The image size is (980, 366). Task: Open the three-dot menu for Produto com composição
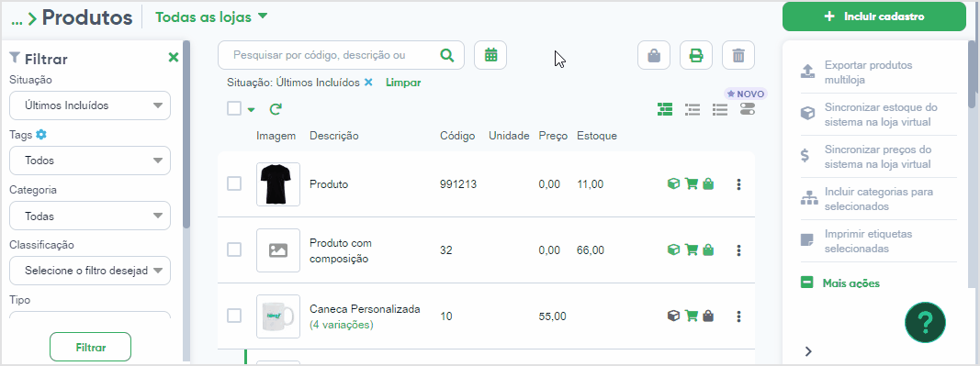pos(738,250)
